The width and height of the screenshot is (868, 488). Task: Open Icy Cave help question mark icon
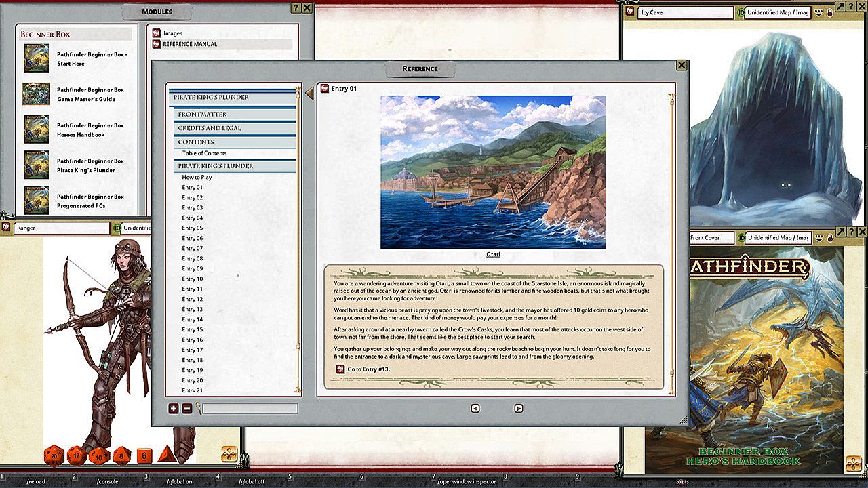(852, 6)
